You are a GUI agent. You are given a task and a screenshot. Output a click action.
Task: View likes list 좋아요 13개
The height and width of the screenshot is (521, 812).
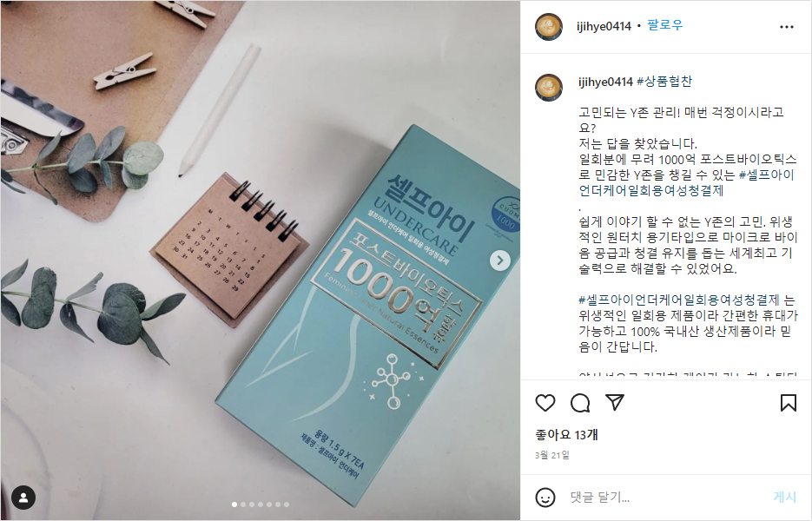[x=566, y=434]
